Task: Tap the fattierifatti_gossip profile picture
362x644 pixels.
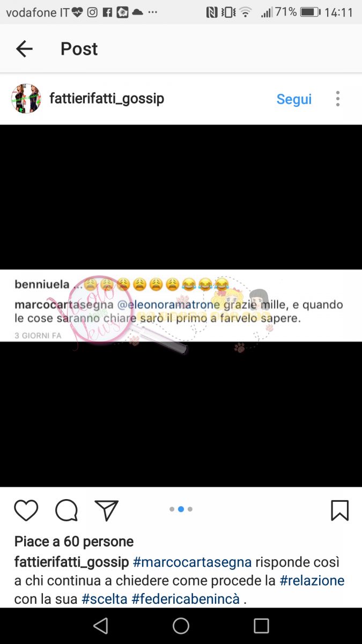Action: [26, 99]
